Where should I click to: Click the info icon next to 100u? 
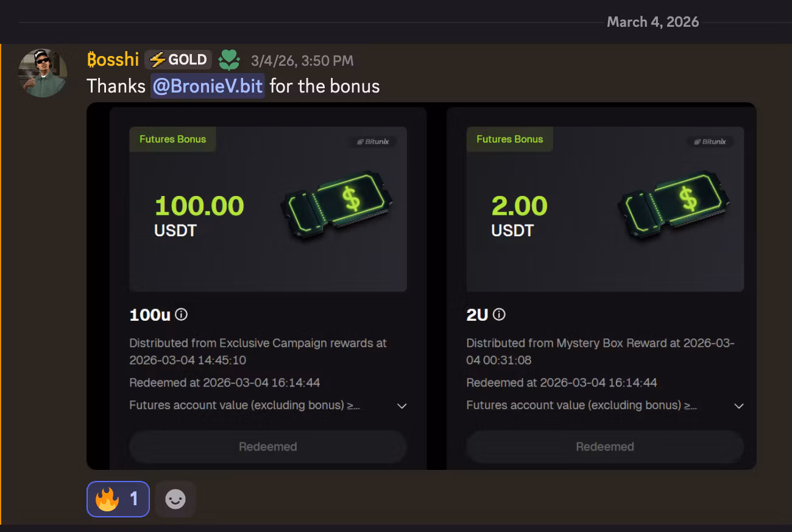click(x=182, y=315)
